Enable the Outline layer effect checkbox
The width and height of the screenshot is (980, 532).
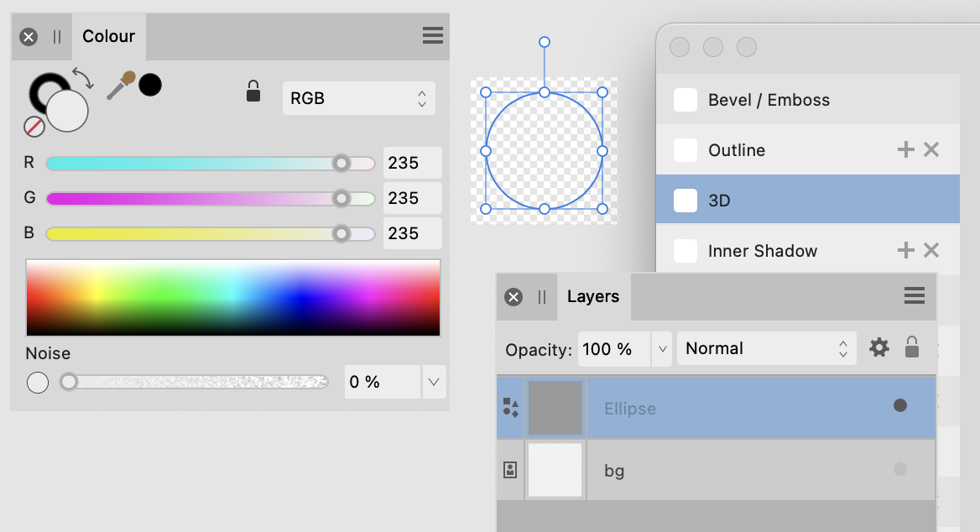pos(685,150)
